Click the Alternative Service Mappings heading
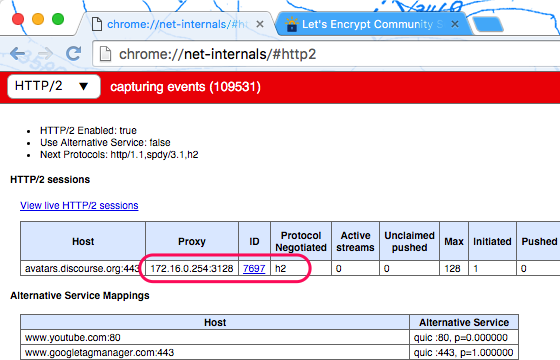Image resolution: width=560 pixels, height=360 pixels. click(80, 296)
